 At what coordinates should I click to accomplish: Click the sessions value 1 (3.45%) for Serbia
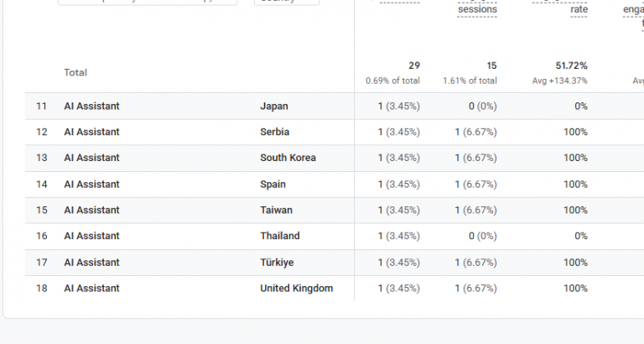tap(399, 133)
